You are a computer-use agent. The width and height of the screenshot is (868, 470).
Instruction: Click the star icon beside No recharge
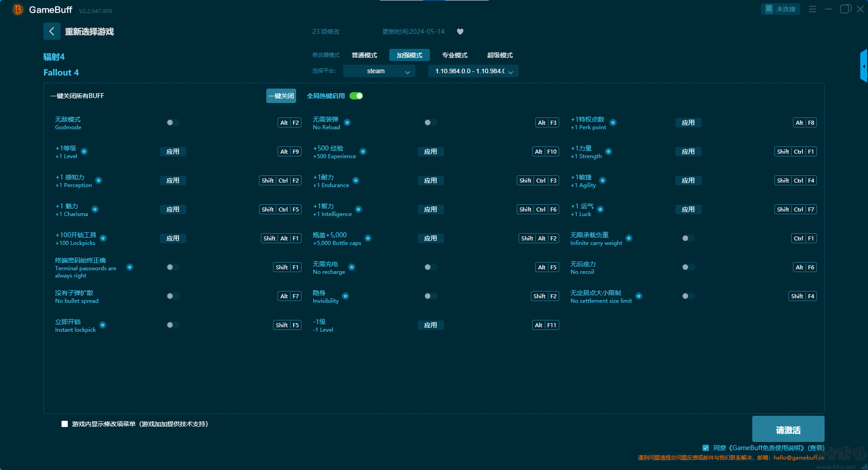click(352, 267)
